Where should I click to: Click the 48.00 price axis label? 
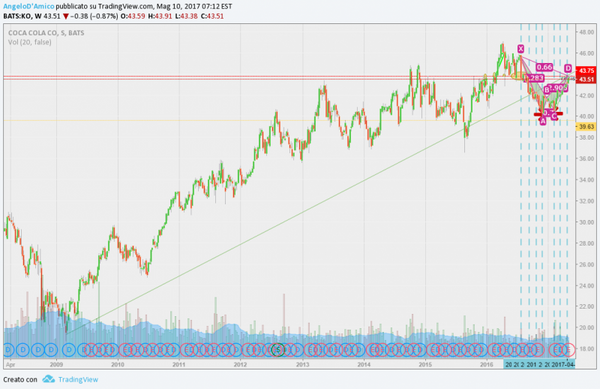coord(587,32)
